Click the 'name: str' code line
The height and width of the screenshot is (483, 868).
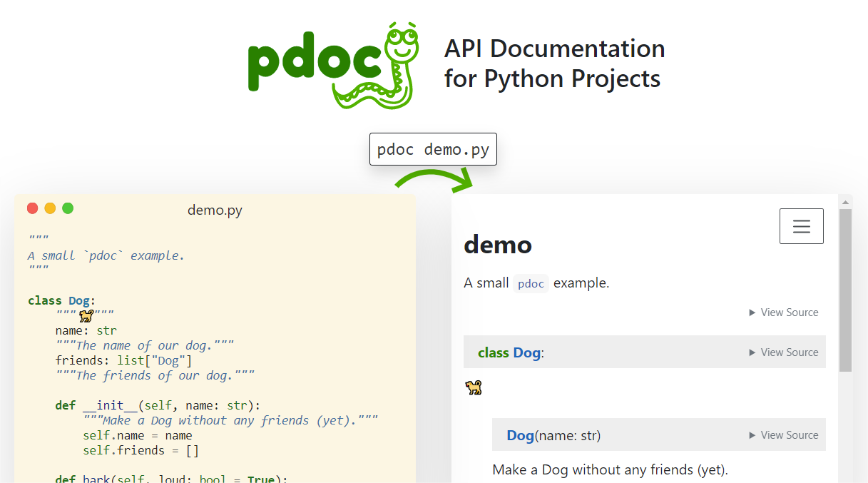[x=86, y=331]
